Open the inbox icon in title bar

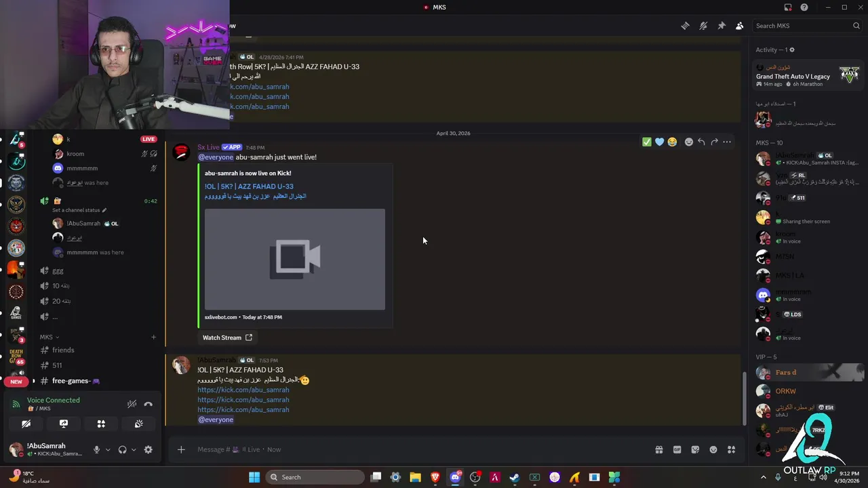pos(788,7)
